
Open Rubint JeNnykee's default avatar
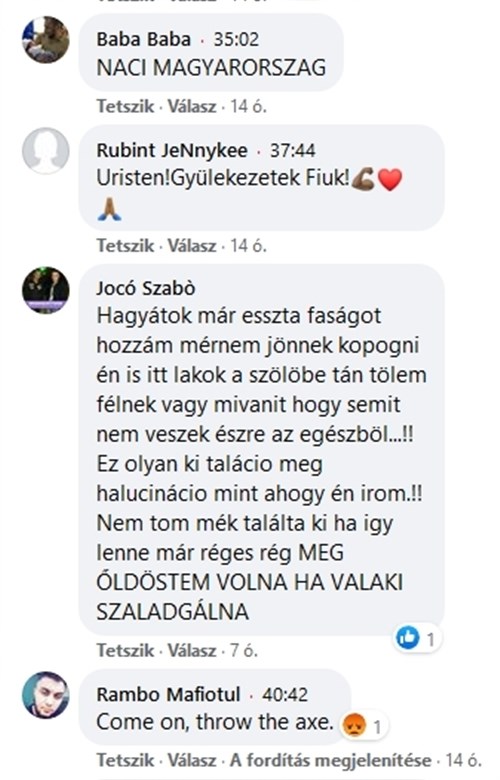click(46, 151)
